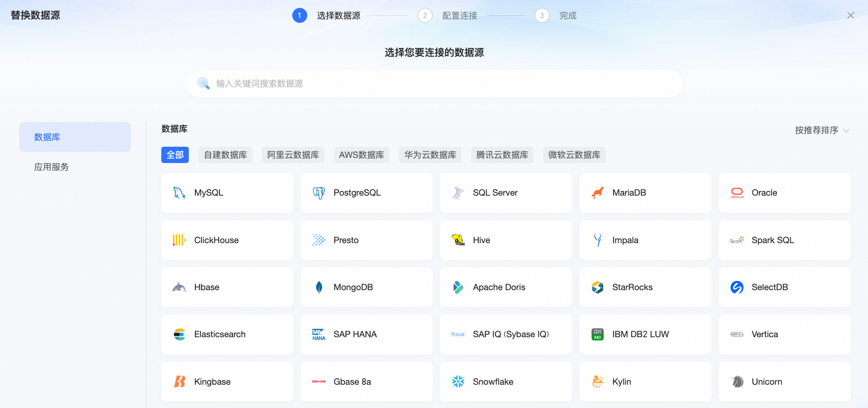
Task: Click step 1 选择数据源 indicator
Action: 326,15
